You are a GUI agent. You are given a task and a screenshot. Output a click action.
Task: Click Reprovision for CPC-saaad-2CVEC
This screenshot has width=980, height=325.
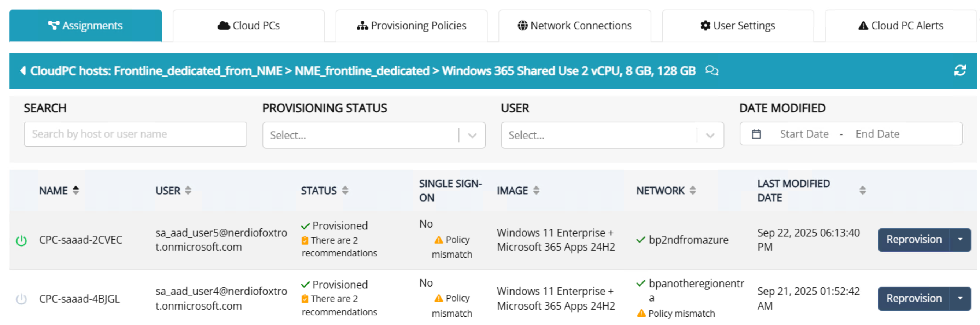coord(913,240)
